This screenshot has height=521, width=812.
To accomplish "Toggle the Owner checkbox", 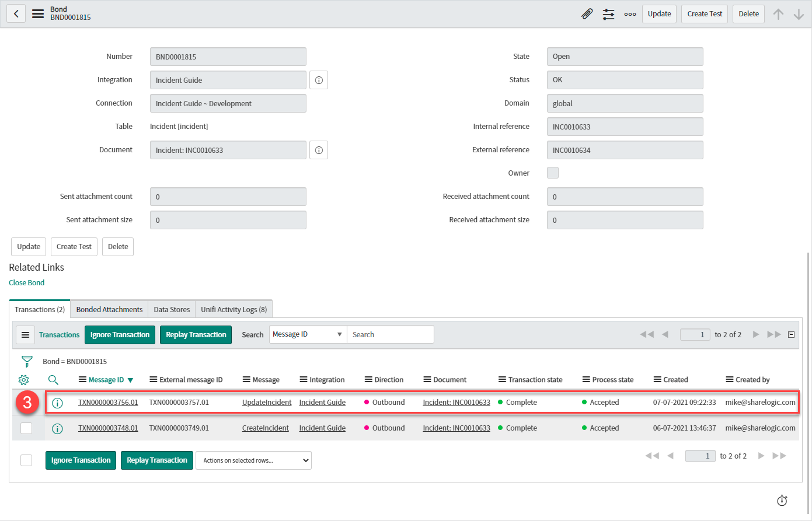I will point(553,173).
